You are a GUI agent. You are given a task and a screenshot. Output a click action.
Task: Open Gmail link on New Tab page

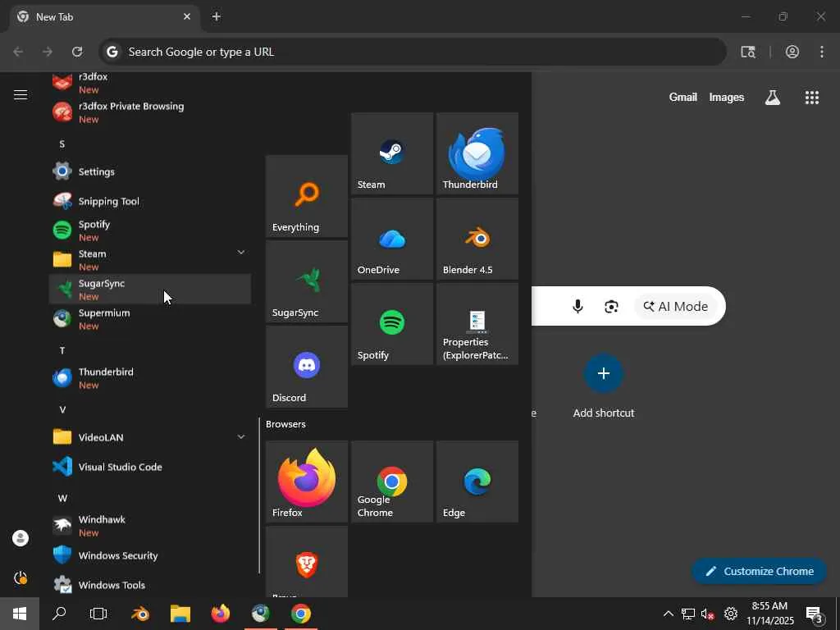point(682,97)
